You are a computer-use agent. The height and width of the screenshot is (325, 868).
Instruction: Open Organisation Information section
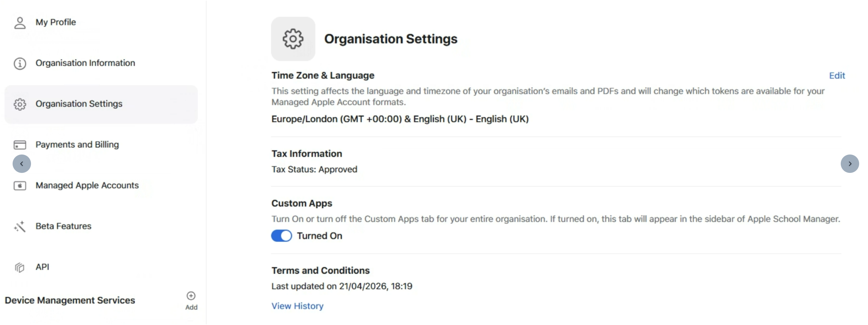tap(85, 63)
